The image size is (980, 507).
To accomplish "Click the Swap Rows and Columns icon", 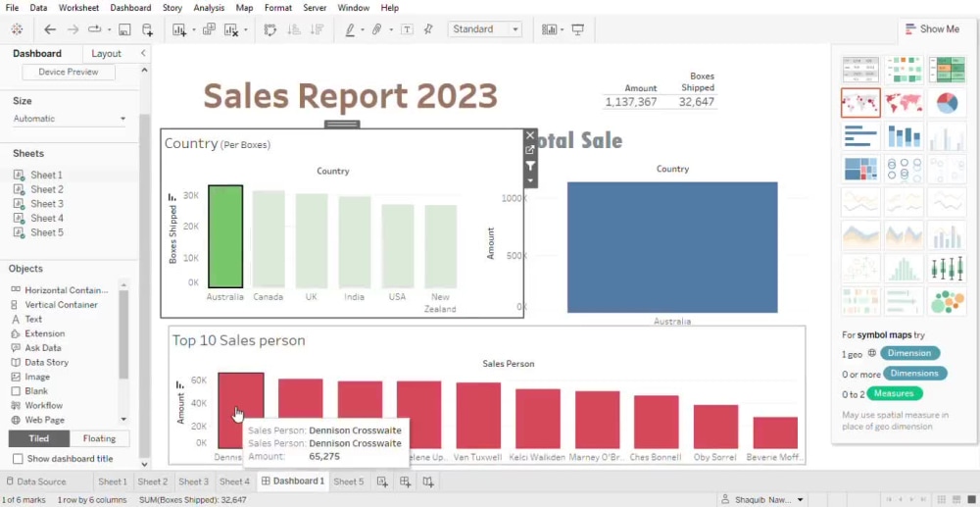I will pos(270,29).
